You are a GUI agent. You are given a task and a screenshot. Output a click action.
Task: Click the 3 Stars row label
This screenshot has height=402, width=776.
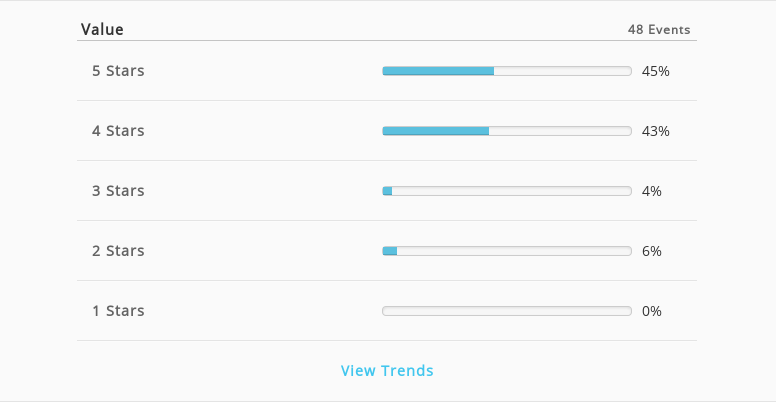(118, 191)
